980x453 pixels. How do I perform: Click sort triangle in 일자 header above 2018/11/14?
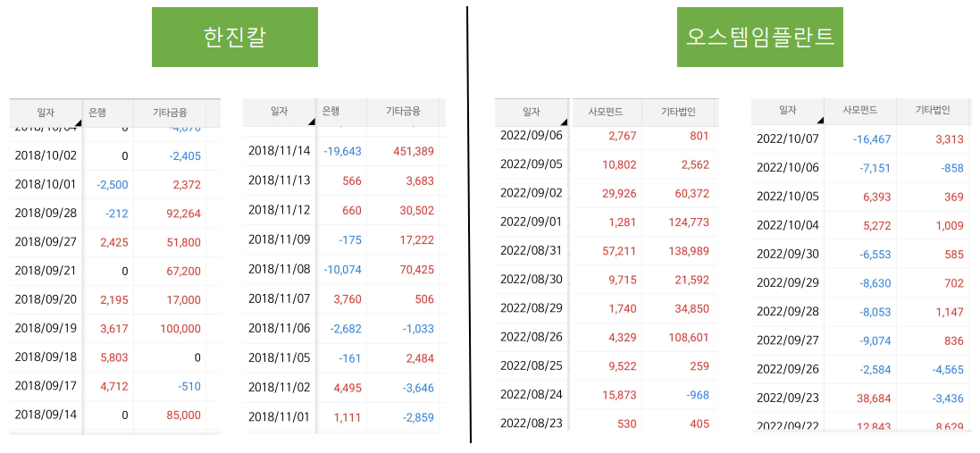pos(311,122)
